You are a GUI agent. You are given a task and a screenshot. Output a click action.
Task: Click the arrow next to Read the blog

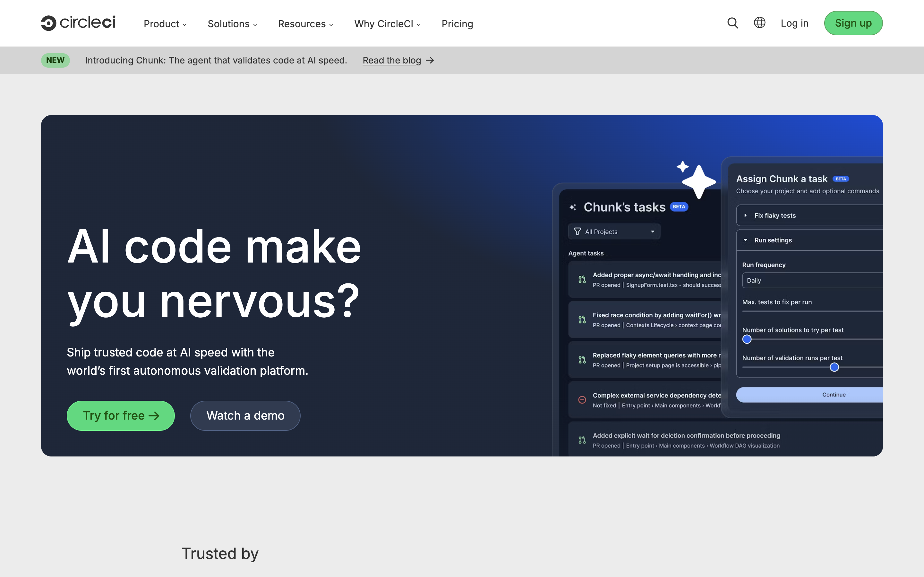(430, 60)
